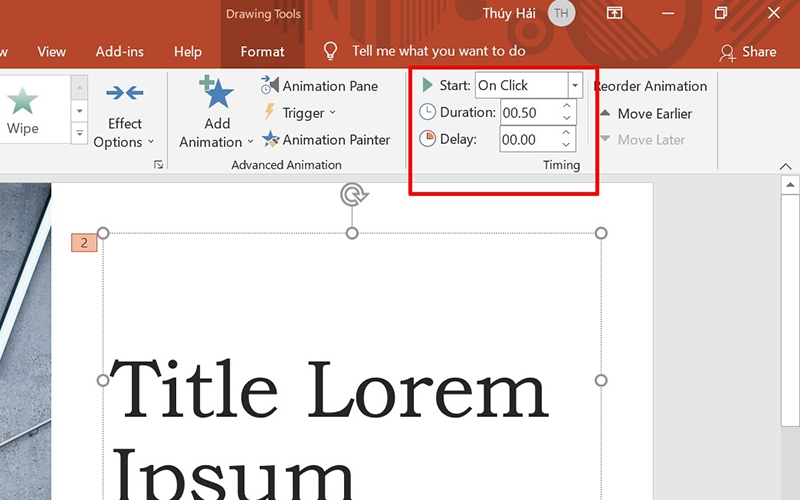This screenshot has width=800, height=500.
Task: Activate the Animation Painter
Action: 326,139
